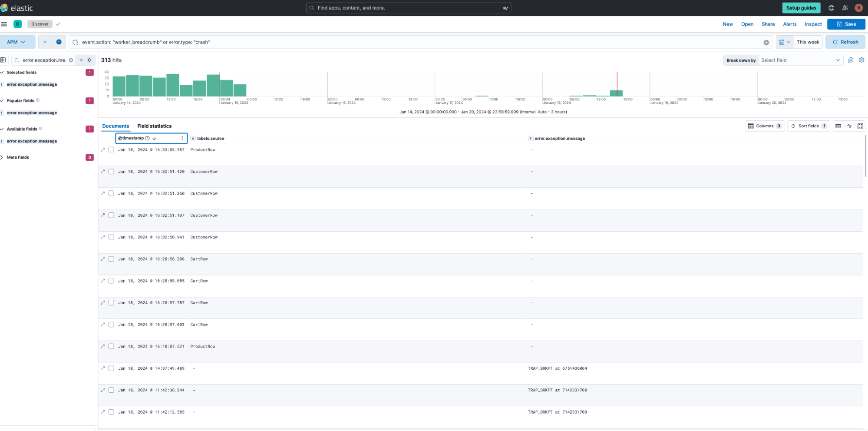Select the first ProductRow row checkbox
The height and width of the screenshot is (431, 868).
pyautogui.click(x=111, y=150)
